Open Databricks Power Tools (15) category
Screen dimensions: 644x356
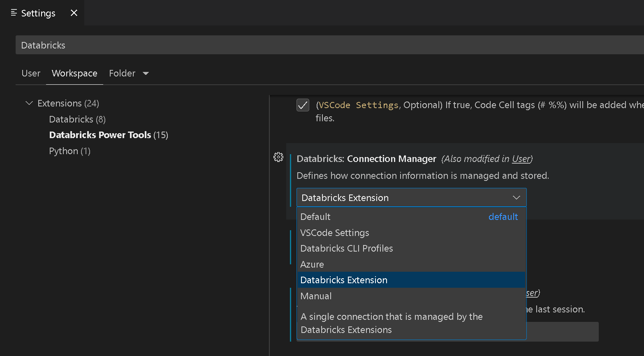pos(109,135)
